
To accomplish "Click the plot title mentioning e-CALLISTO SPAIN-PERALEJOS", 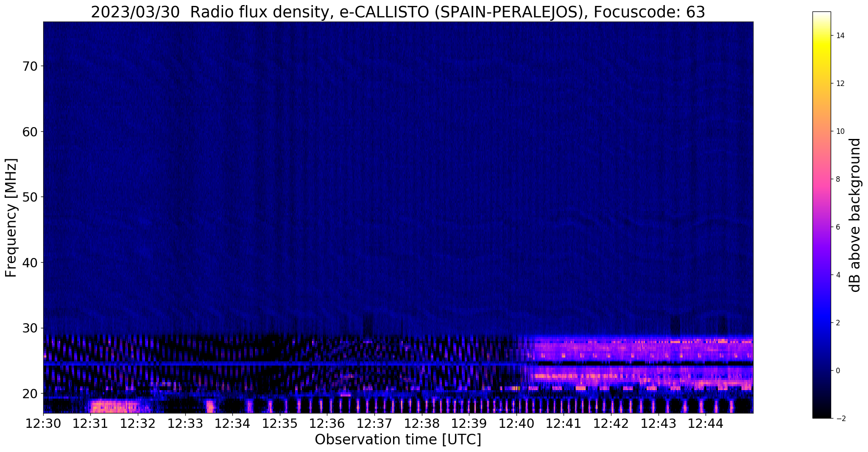I will pyautogui.click(x=398, y=12).
